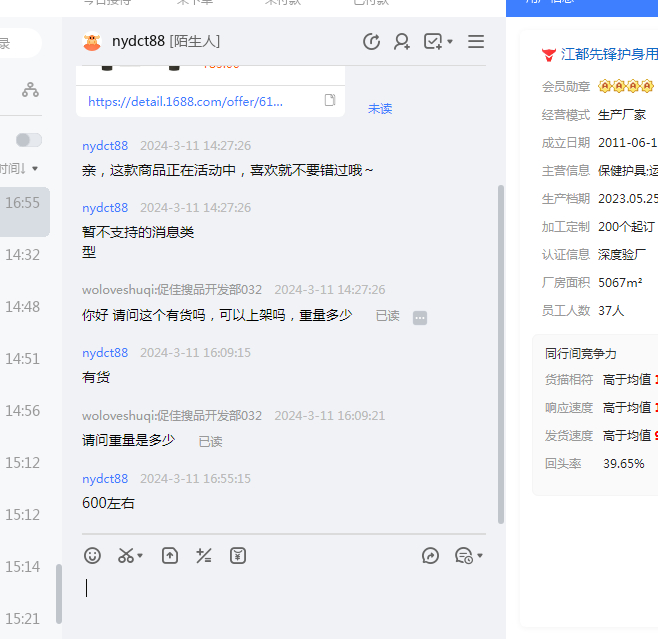Screen dimensions: 658x639
Task: Open dropdown arrow next to scissors icon
Action: tap(141, 556)
